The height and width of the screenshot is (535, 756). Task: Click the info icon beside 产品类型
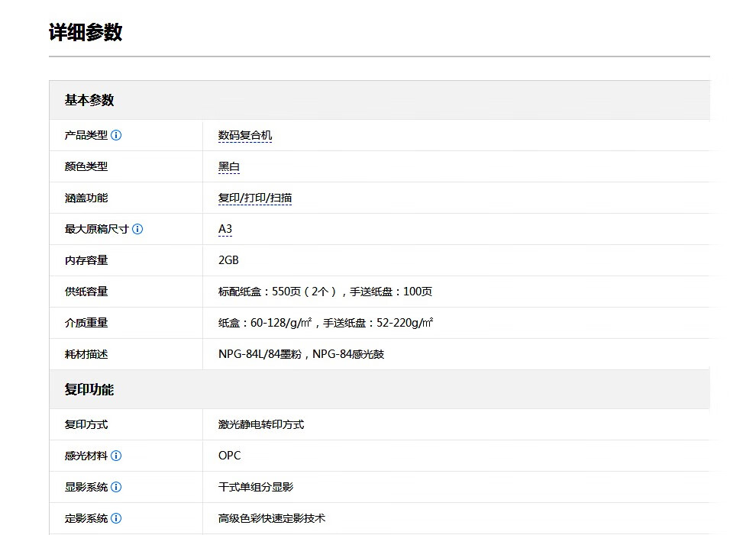116,135
